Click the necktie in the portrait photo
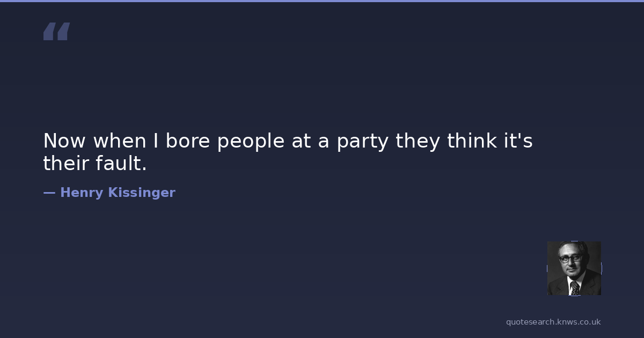The width and height of the screenshot is (644, 338). pyautogui.click(x=575, y=288)
